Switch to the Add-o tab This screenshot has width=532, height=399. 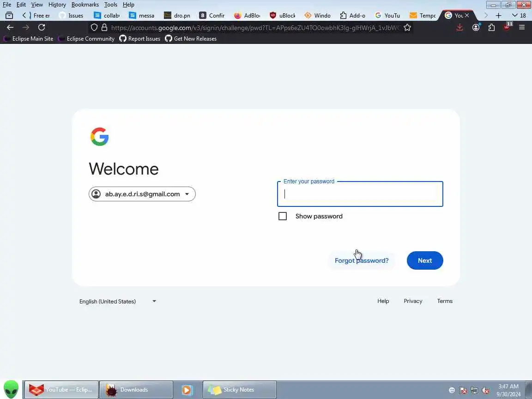pos(353,15)
